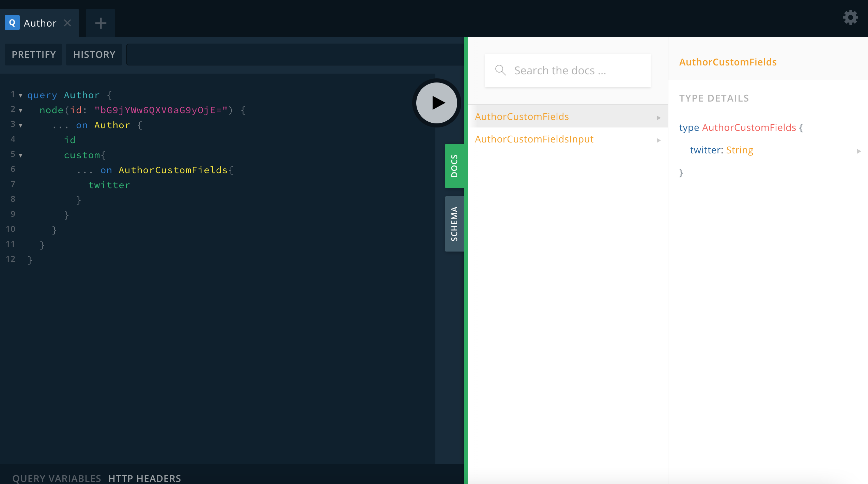Expand arrow beside AuthorCustomFieldsInput row
The width and height of the screenshot is (868, 484).
658,140
